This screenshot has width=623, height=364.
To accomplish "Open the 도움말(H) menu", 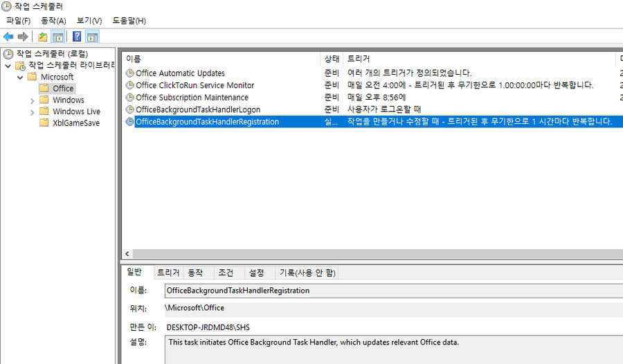I will point(129,21).
